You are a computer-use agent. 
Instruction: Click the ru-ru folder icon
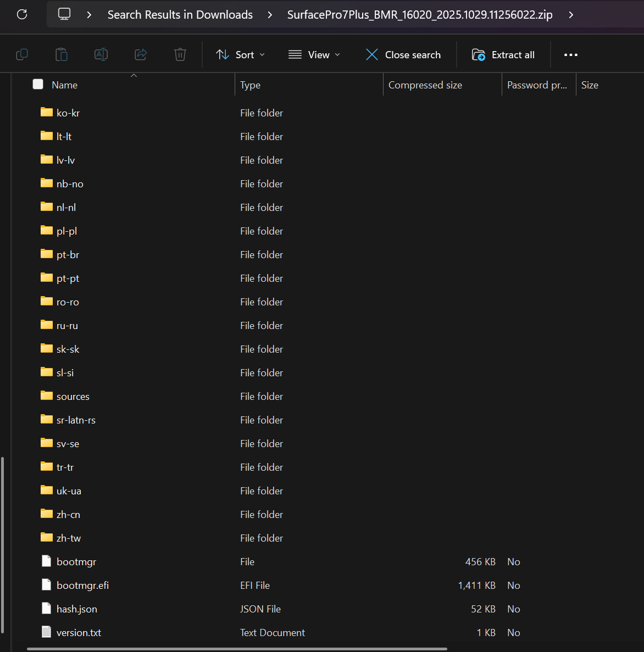(47, 325)
